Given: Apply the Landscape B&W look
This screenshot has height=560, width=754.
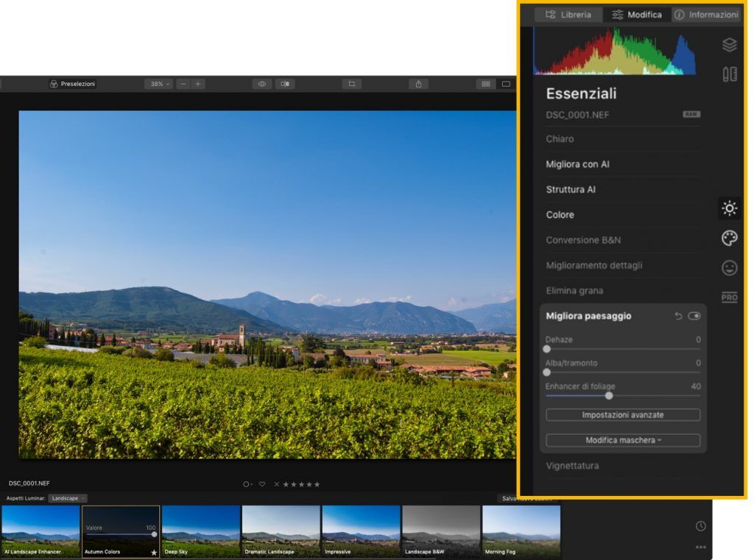Looking at the screenshot, I should point(441,531).
